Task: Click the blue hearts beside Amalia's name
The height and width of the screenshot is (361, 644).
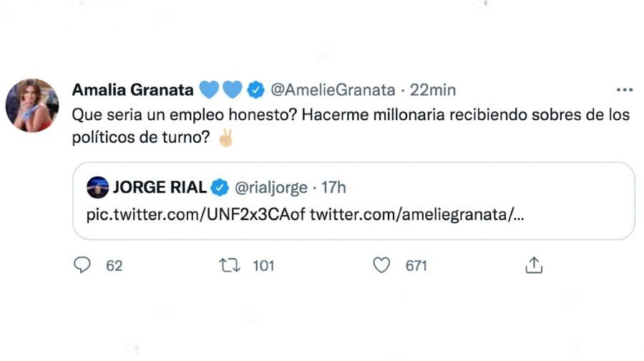Action: coord(220,90)
